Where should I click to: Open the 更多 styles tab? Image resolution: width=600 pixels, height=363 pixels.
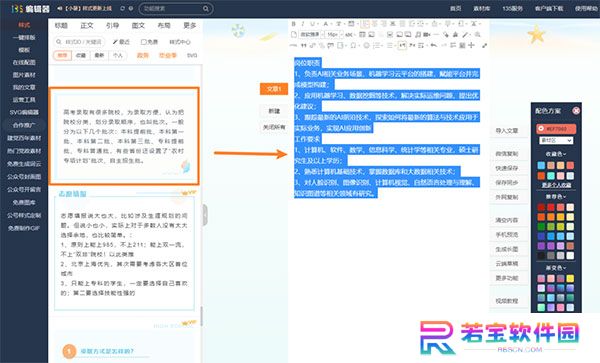pyautogui.click(x=189, y=26)
